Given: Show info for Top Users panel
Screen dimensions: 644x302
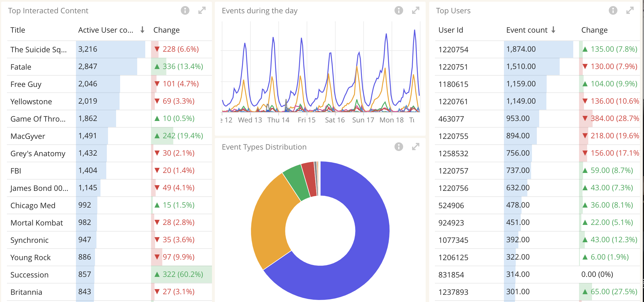Looking at the screenshot, I should point(613,11).
